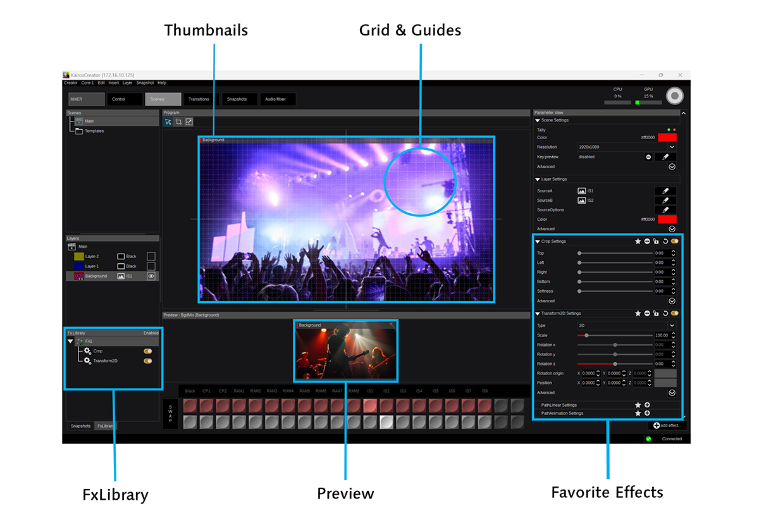Favorite the Crop Settings with star icon
Image resolution: width=759 pixels, height=532 pixels.
coord(638,242)
